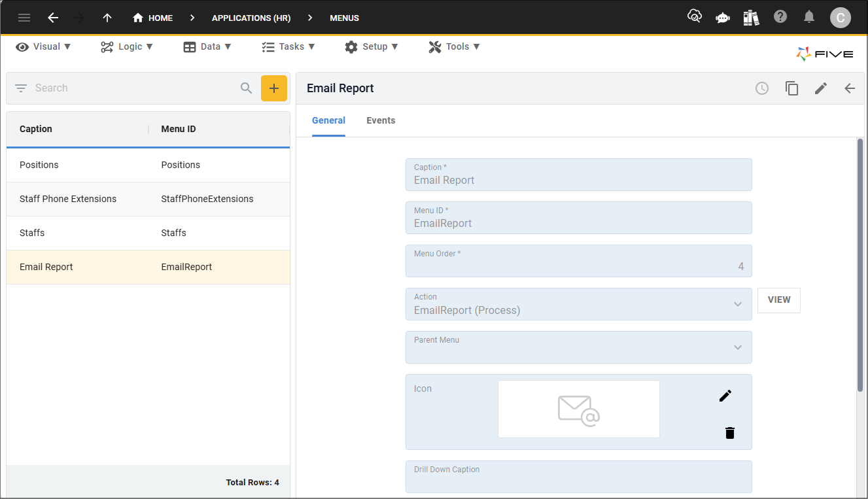This screenshot has width=868, height=499.
Task: Click the VIEW button next to Action
Action: [x=778, y=300]
